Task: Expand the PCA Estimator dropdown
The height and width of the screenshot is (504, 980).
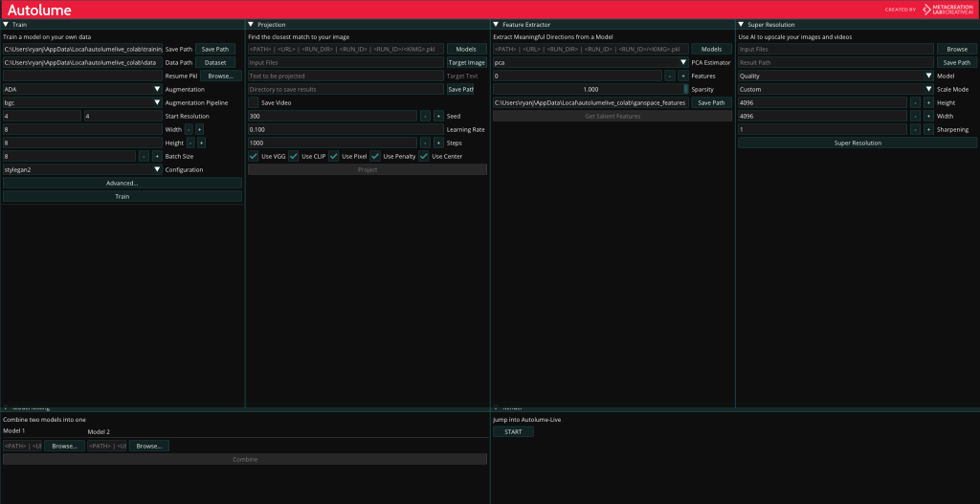Action: (x=590, y=62)
